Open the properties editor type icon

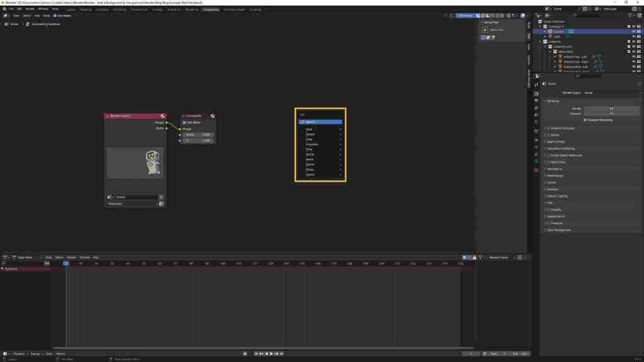pyautogui.click(x=537, y=76)
